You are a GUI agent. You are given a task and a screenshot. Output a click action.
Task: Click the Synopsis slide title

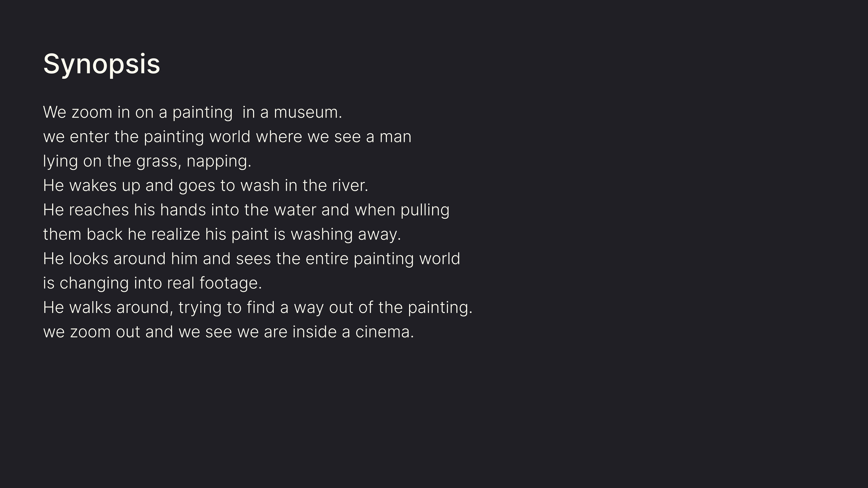[x=101, y=64]
